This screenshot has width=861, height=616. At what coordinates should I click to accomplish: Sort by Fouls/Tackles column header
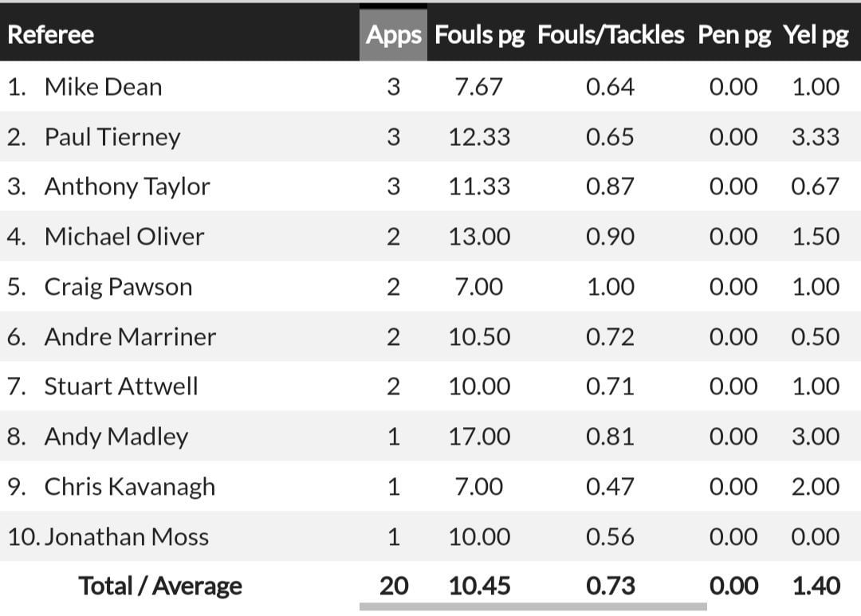[611, 35]
